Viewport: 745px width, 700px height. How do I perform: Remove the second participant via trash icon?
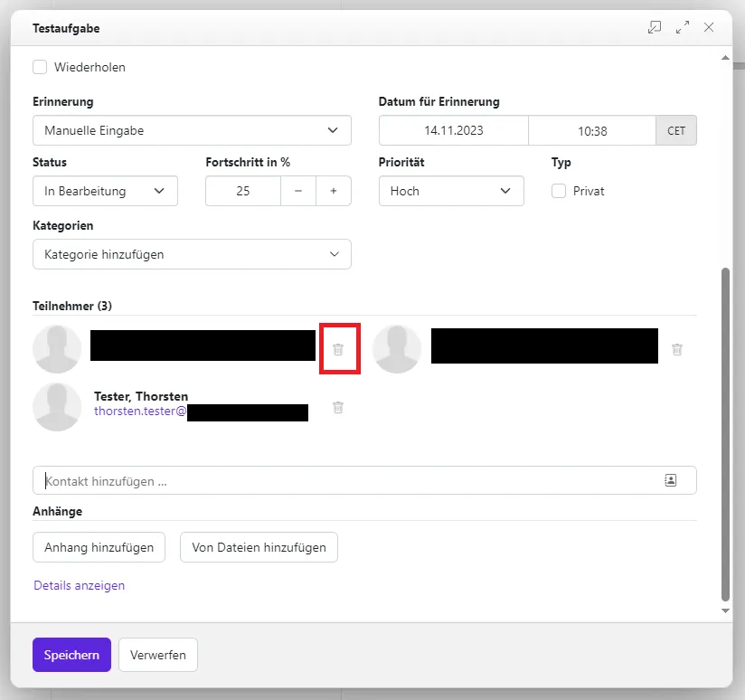tap(677, 349)
